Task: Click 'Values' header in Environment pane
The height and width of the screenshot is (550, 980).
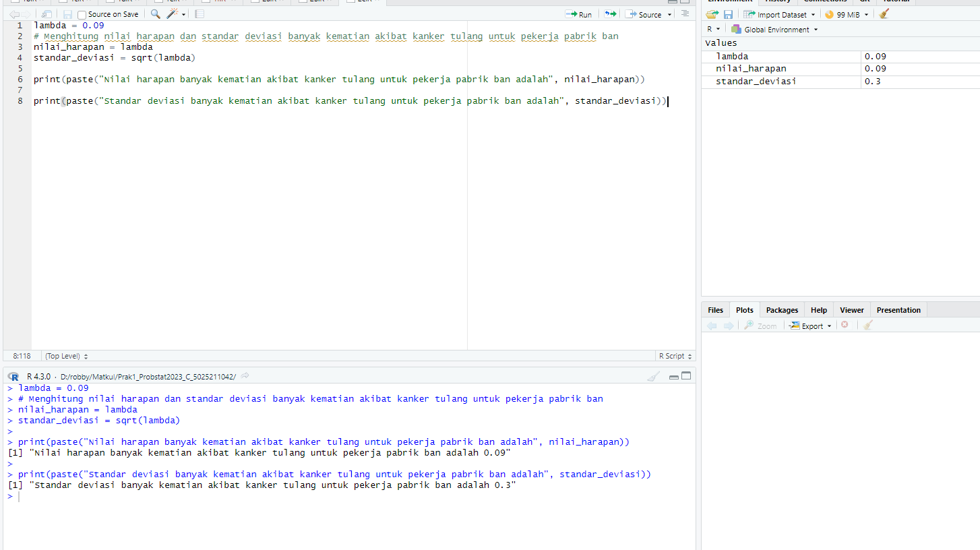Action: tap(721, 43)
